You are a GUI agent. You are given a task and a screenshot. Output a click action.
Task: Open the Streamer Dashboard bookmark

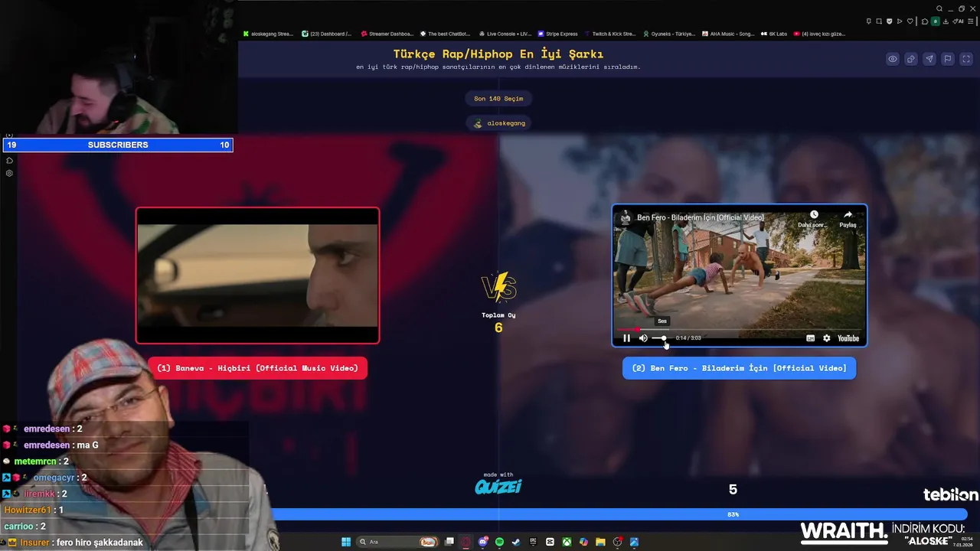click(x=387, y=34)
